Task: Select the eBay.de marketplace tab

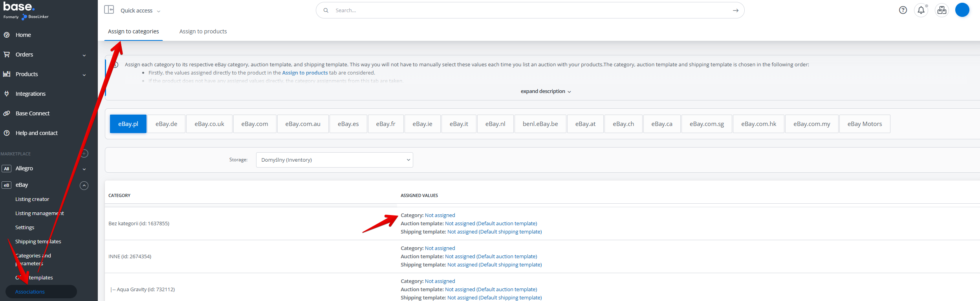Action: click(166, 124)
